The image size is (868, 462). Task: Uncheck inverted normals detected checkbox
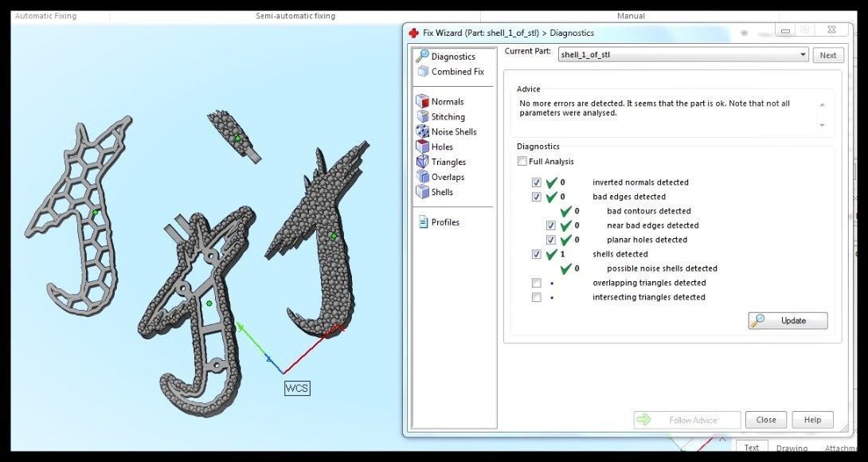click(536, 182)
